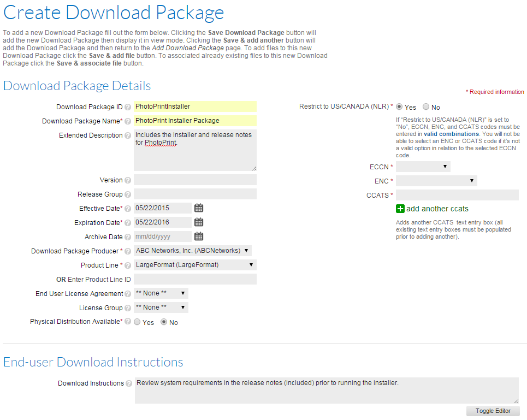Open calendar picker for Expiration Date

pos(199,222)
